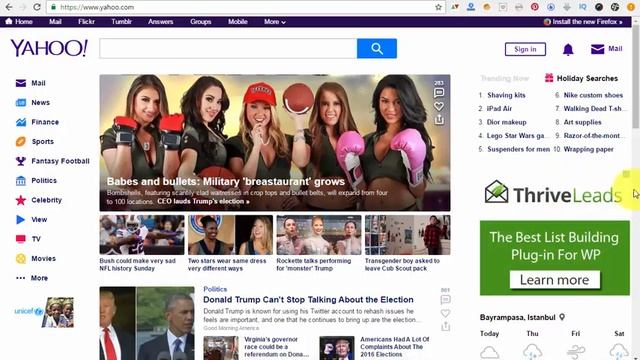Click location pin next to Bayrampasa, Istanbul
The width and height of the screenshot is (640, 360).
[562, 317]
